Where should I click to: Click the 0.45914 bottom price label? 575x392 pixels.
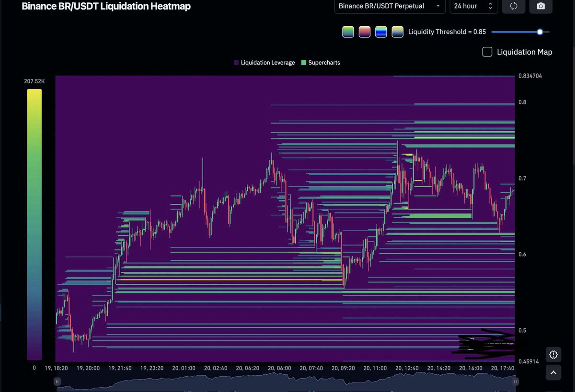529,361
